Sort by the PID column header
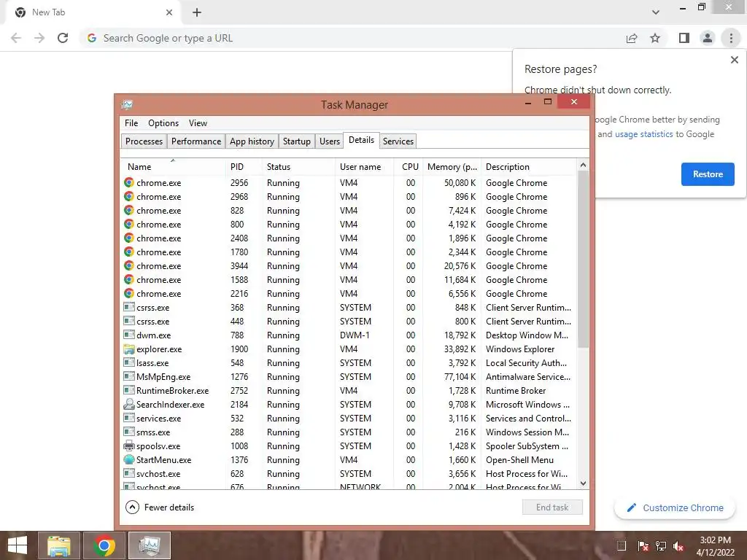The image size is (747, 560). 244,167
